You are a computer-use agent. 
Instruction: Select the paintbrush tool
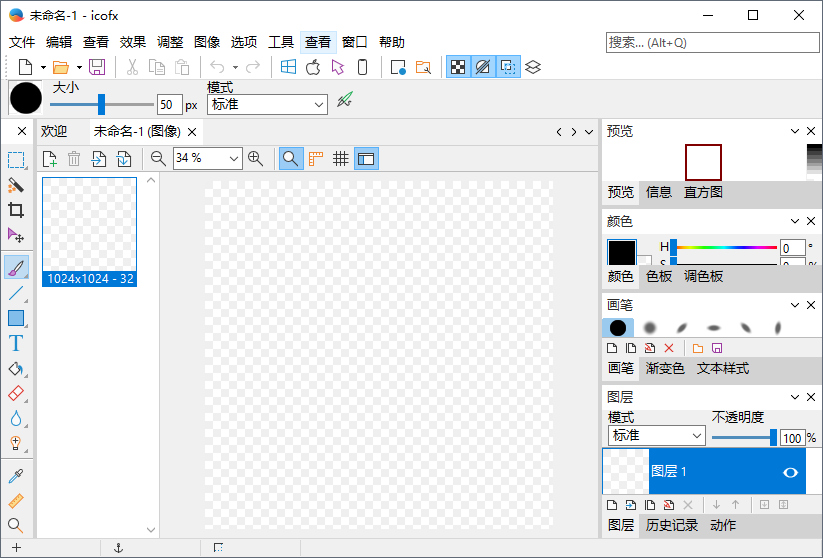tap(16, 268)
